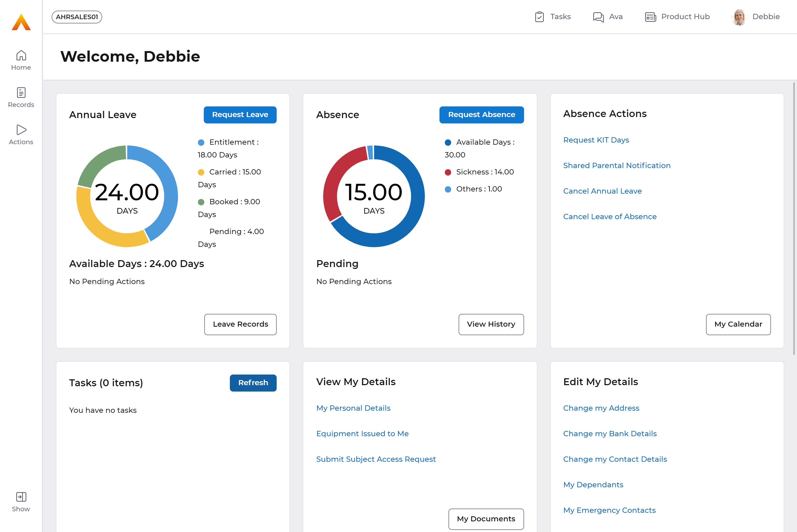Toggle the Entitlement legend dot
Image resolution: width=797 pixels, height=532 pixels.
(x=201, y=143)
